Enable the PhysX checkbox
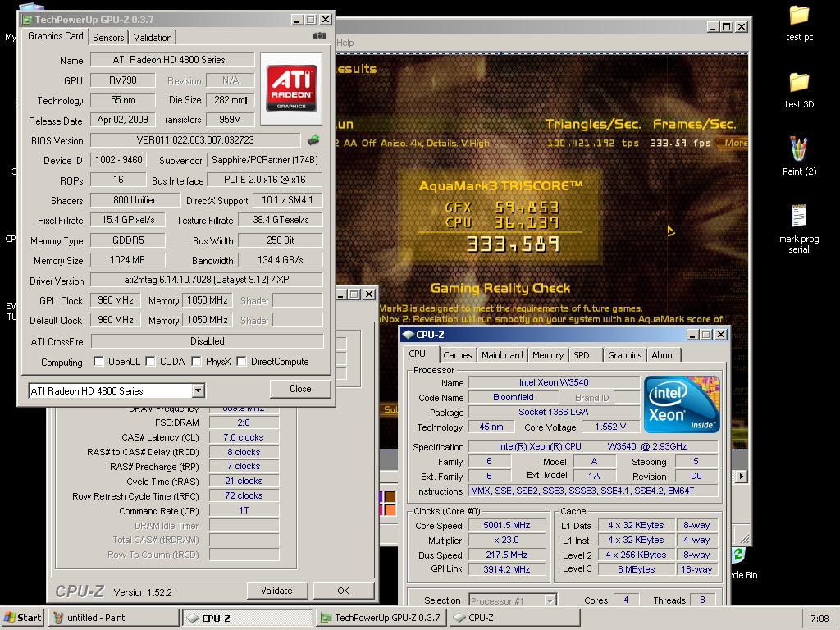 pyautogui.click(x=197, y=362)
